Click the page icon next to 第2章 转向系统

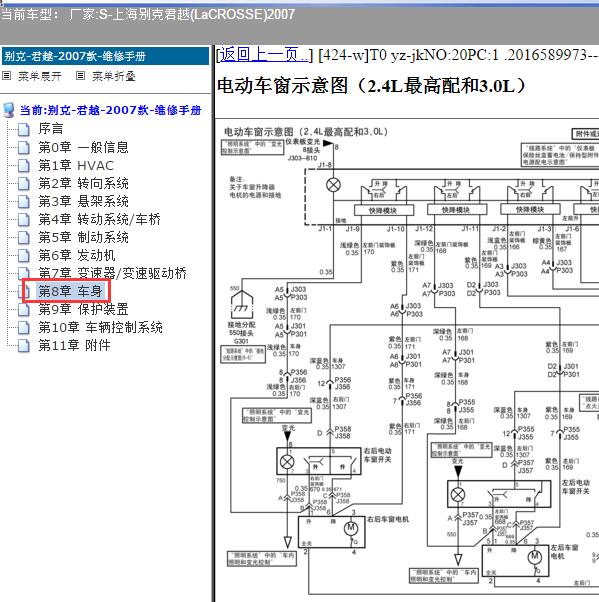coord(24,184)
